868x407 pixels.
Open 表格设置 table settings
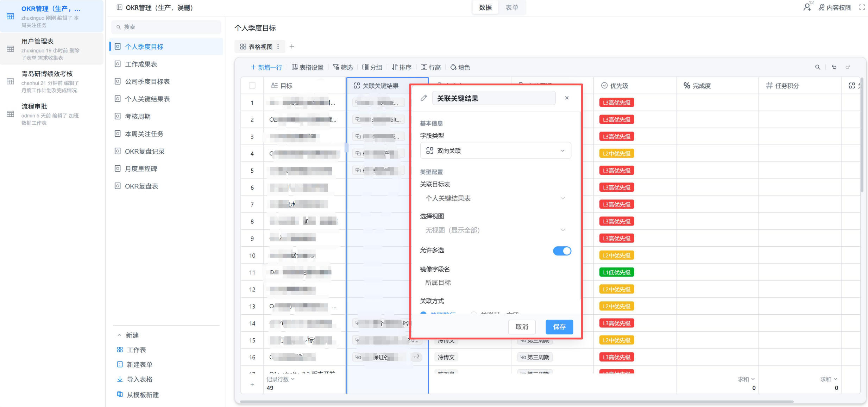click(307, 67)
